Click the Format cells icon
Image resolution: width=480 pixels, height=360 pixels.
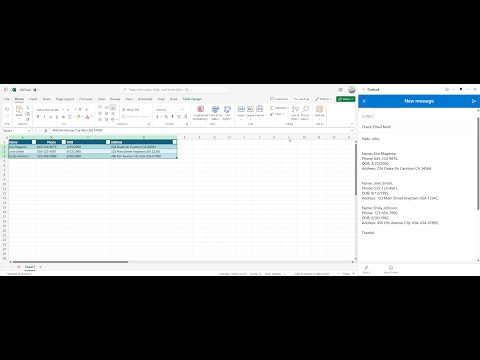[x=260, y=109]
